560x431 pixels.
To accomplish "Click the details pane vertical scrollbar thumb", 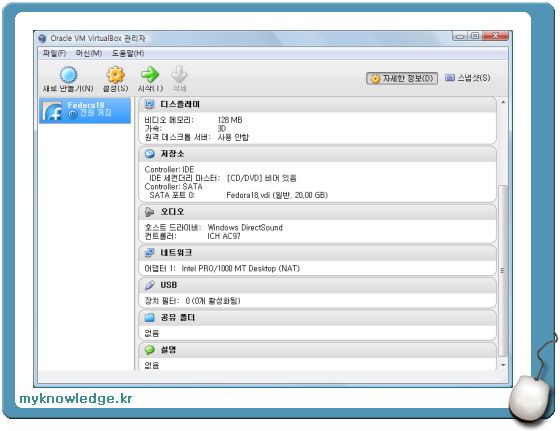I will click(503, 271).
